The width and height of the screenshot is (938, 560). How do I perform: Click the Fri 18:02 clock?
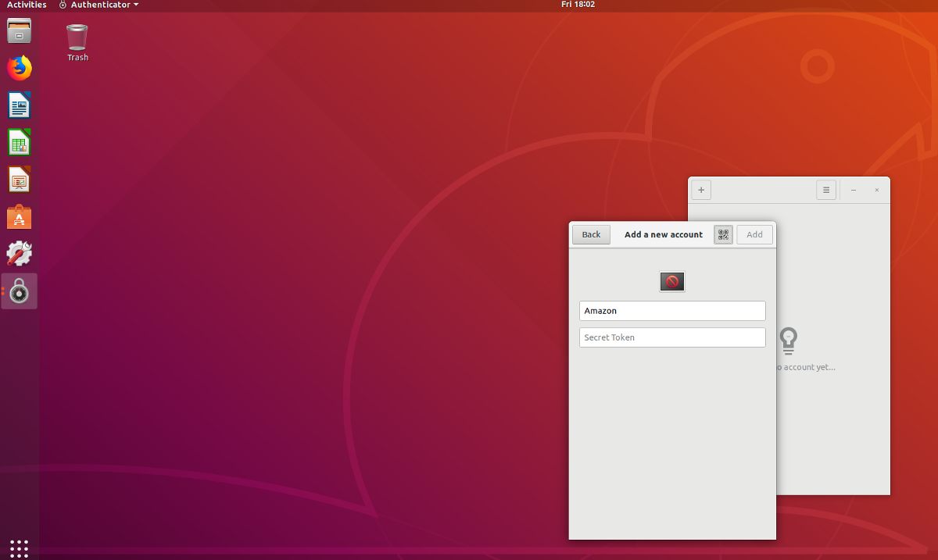pyautogui.click(x=578, y=5)
